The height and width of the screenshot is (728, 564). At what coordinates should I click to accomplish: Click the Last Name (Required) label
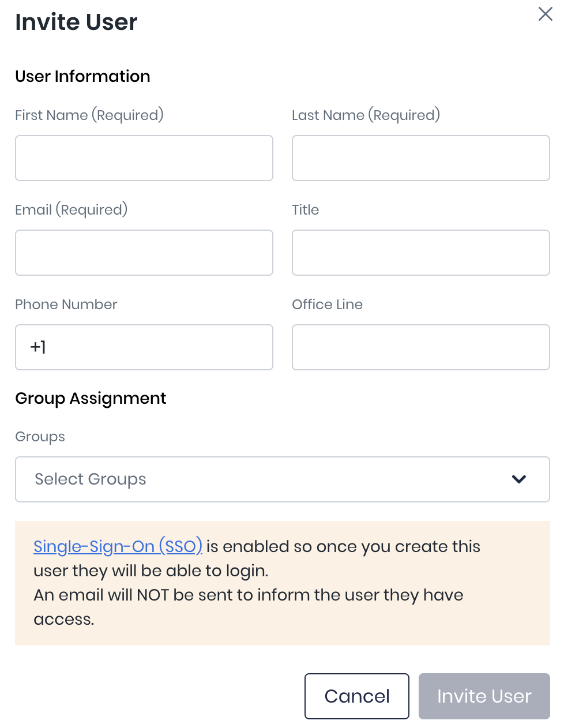point(366,115)
